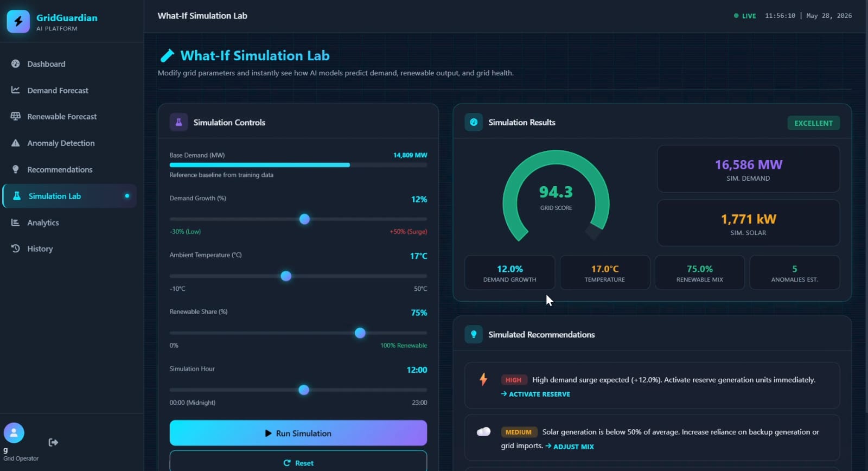Click the 00:00 (Midnight) label
This screenshot has width=868, height=471.
[193, 403]
